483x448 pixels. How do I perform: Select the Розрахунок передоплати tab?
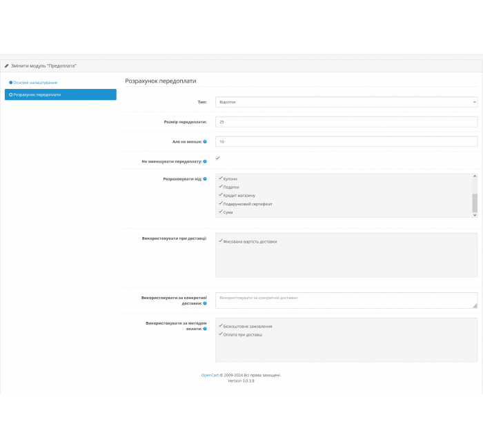pos(61,94)
